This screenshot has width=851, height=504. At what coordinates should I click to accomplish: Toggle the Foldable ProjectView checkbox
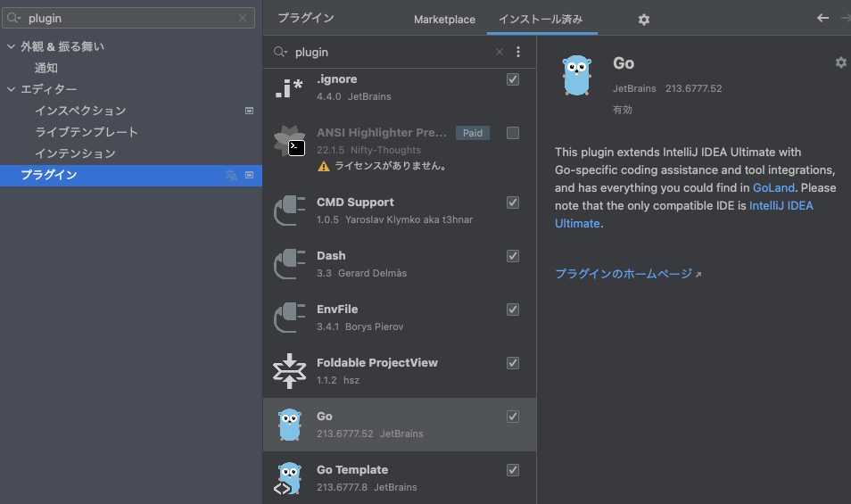tap(513, 363)
